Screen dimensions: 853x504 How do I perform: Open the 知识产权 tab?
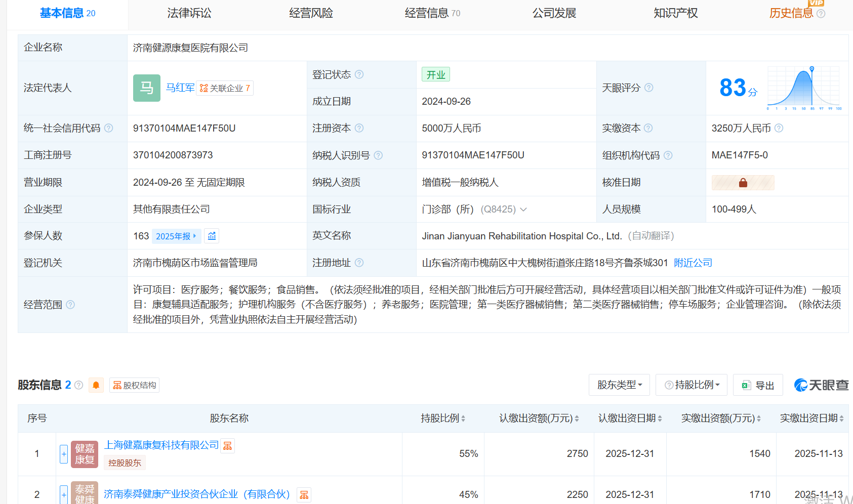(x=676, y=13)
